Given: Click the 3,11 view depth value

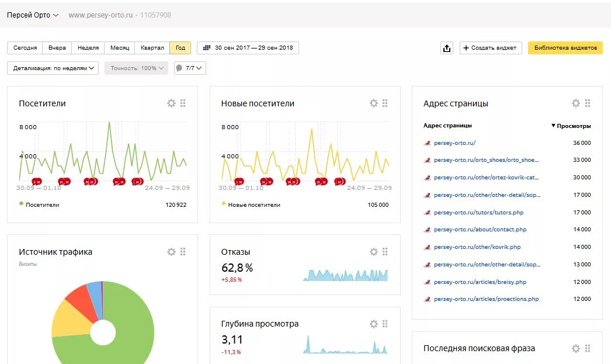Looking at the screenshot, I should [232, 340].
